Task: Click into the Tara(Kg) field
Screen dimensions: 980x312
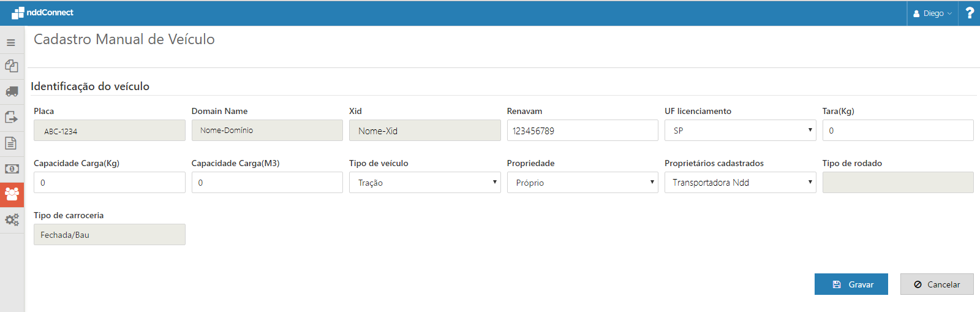Action: coord(897,131)
